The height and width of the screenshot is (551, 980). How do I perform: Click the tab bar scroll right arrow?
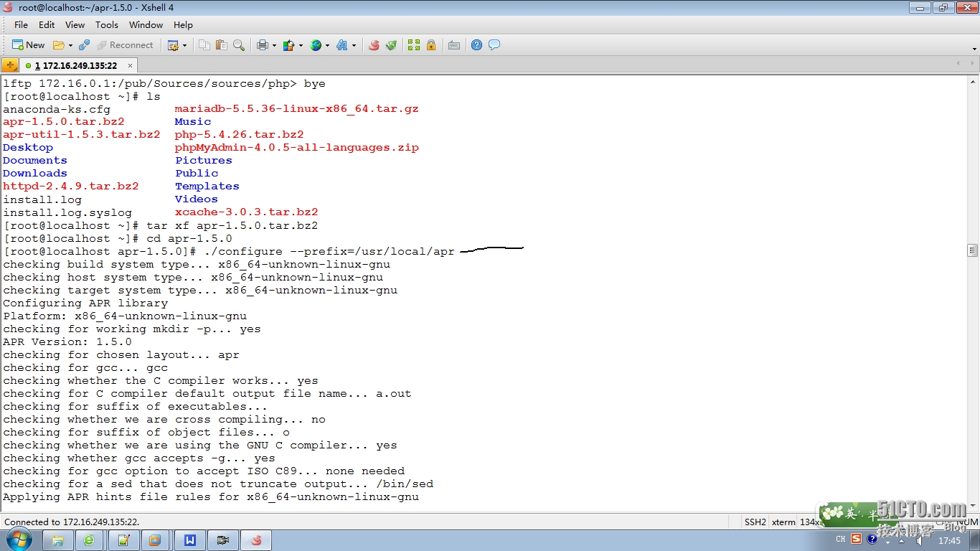(x=973, y=64)
